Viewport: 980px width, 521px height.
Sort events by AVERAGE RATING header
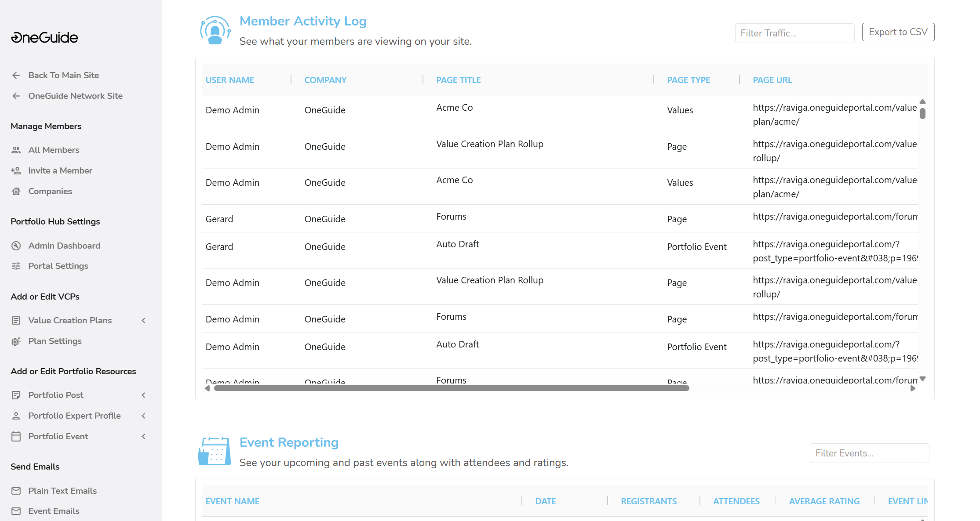(x=824, y=501)
